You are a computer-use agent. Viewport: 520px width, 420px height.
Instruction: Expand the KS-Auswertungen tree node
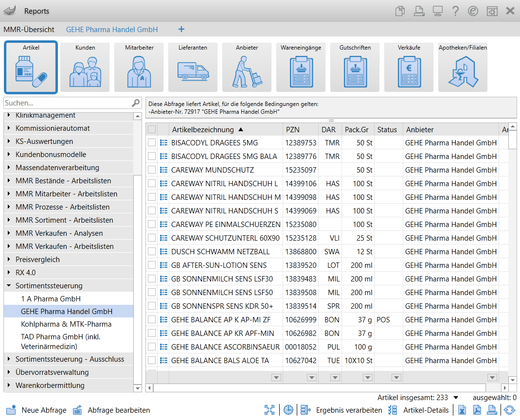point(9,141)
